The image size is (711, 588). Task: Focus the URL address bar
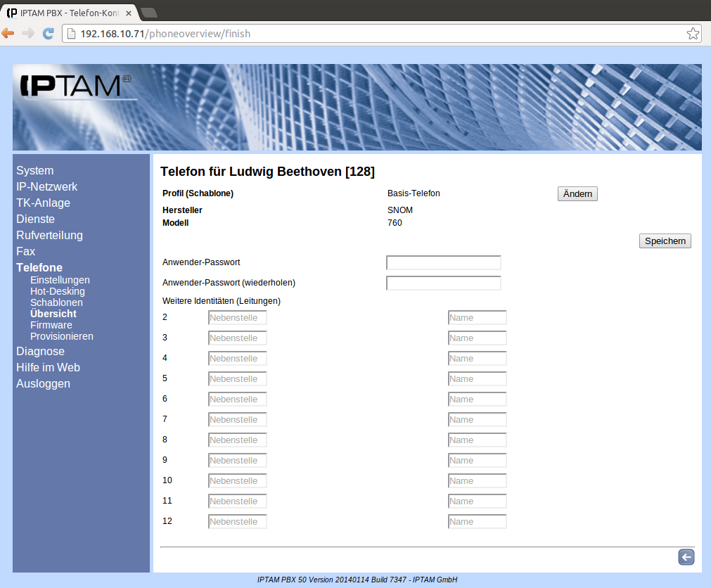pyautogui.click(x=381, y=34)
